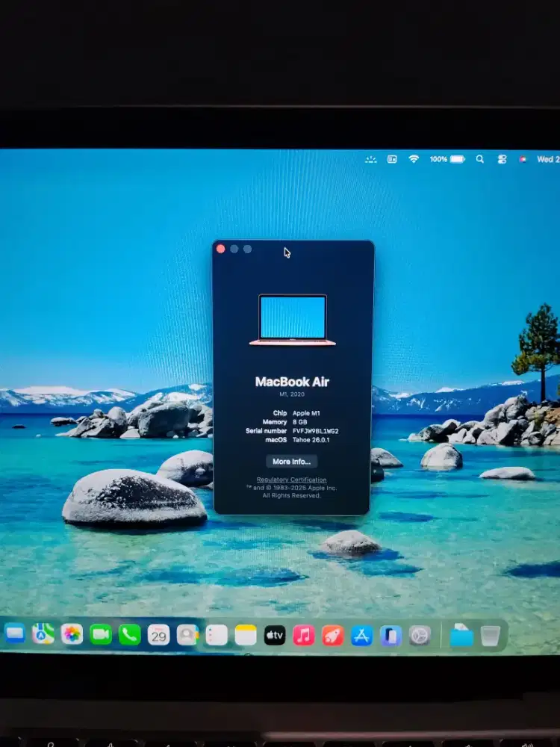Open the Regulatory Certification link
The height and width of the screenshot is (747, 560).
tap(291, 480)
